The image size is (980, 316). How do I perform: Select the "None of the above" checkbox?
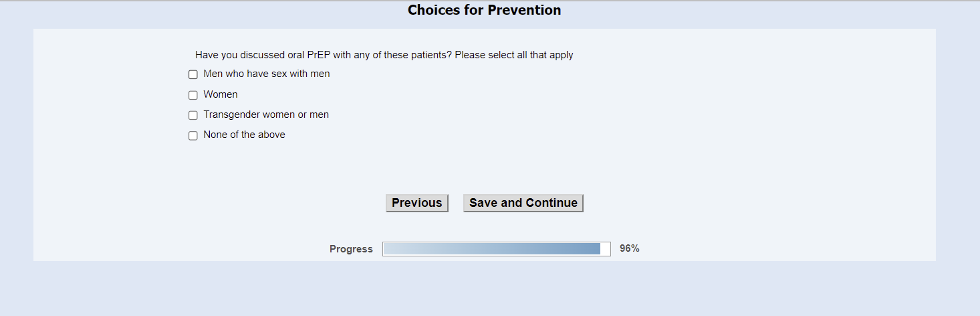tap(193, 135)
